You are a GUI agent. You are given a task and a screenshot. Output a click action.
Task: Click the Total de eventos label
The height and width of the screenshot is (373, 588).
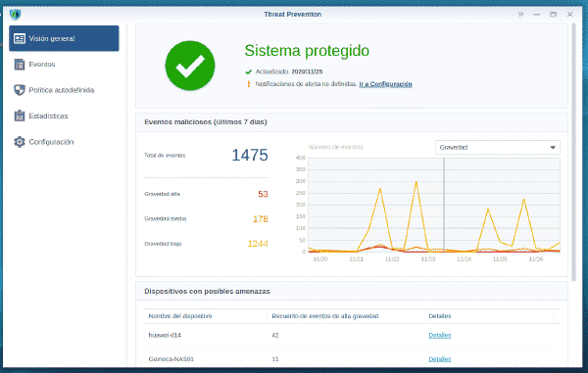pyautogui.click(x=165, y=155)
